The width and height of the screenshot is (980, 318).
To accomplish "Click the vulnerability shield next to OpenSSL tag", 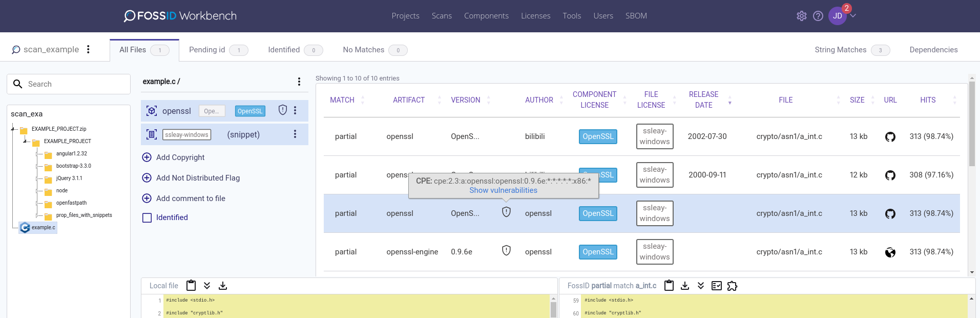I will pyautogui.click(x=282, y=110).
